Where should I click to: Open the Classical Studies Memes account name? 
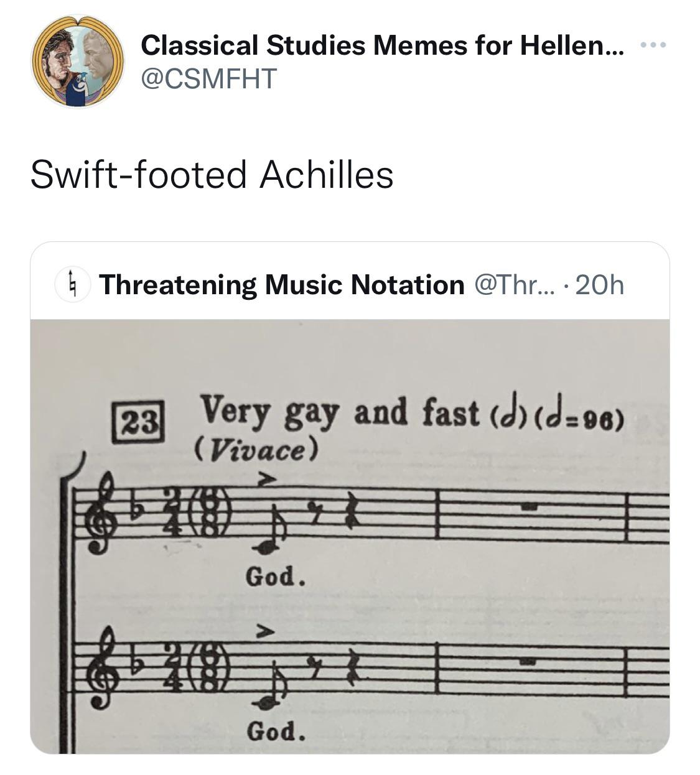click(x=381, y=45)
